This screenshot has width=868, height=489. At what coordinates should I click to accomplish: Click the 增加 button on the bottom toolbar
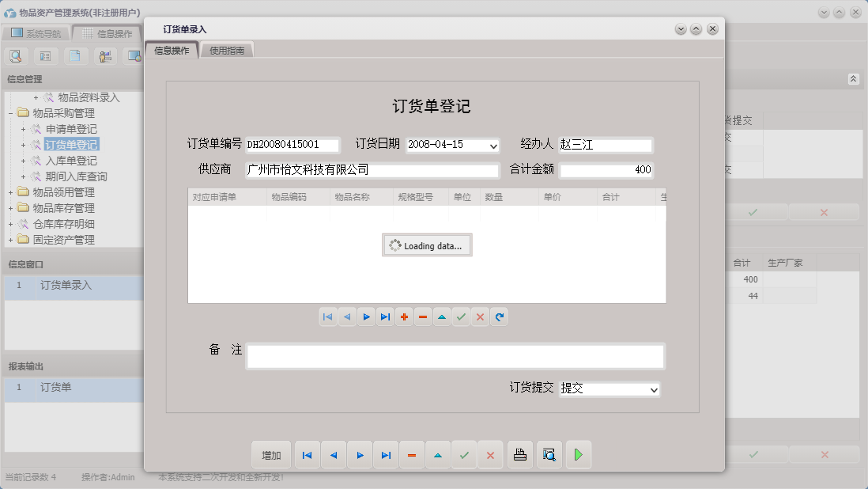(x=271, y=455)
